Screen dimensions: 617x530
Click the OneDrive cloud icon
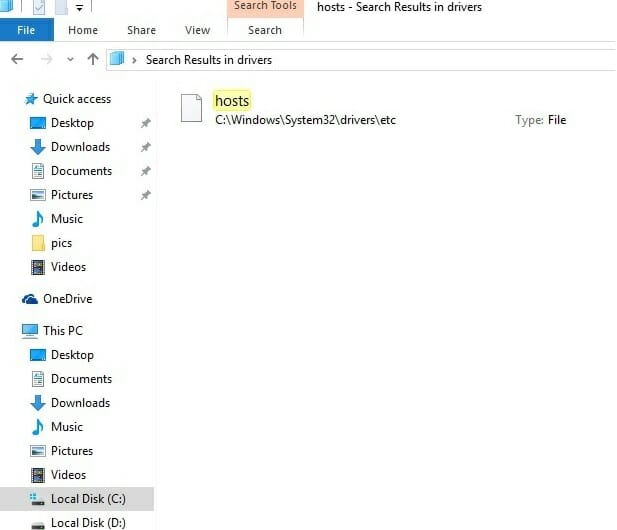click(30, 299)
